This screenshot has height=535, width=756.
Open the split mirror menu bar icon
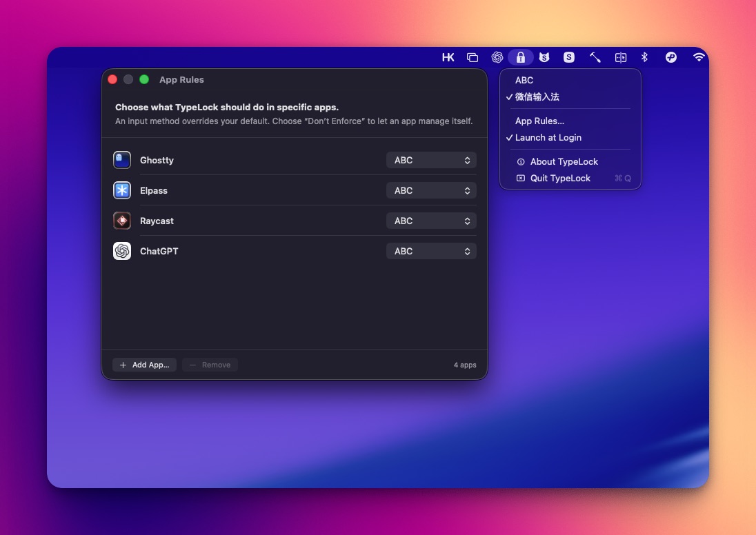tap(621, 57)
